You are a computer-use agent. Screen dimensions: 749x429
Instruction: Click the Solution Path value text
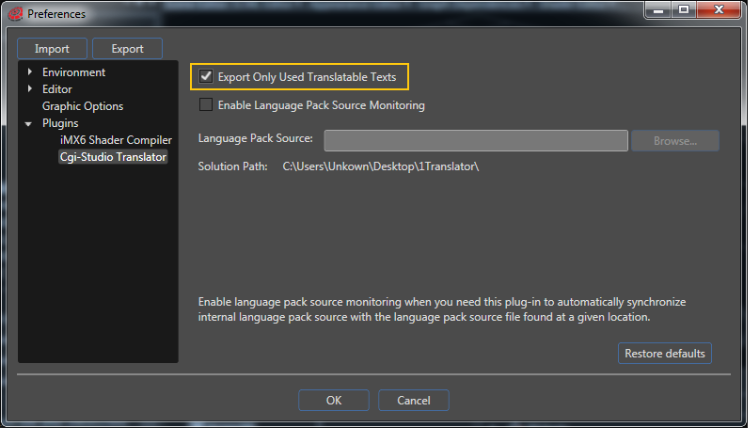click(381, 166)
